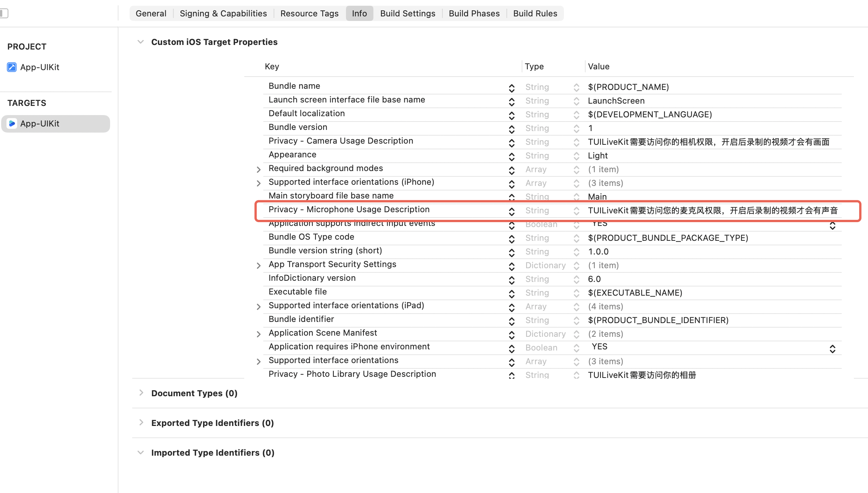Click the Key column header
868x493 pixels.
point(272,66)
